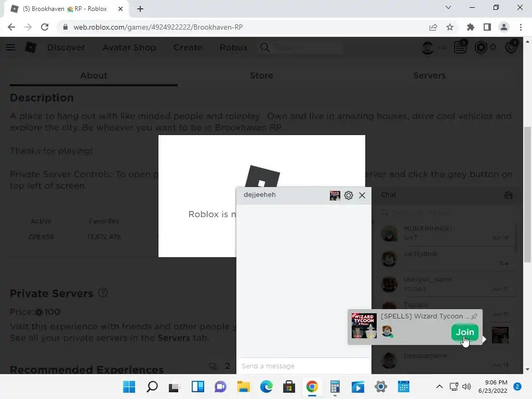Open the Robux menu item
The image size is (532, 399).
point(233,47)
